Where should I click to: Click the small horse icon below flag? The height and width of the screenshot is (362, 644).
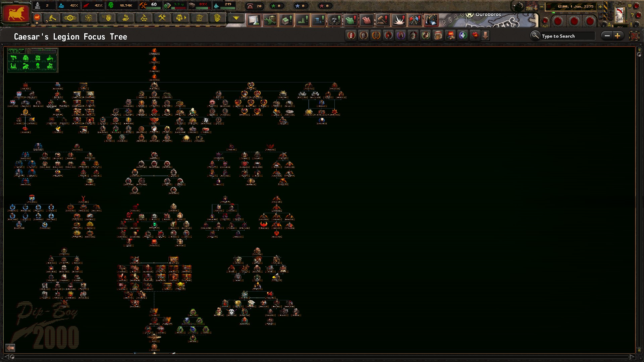tap(37, 18)
